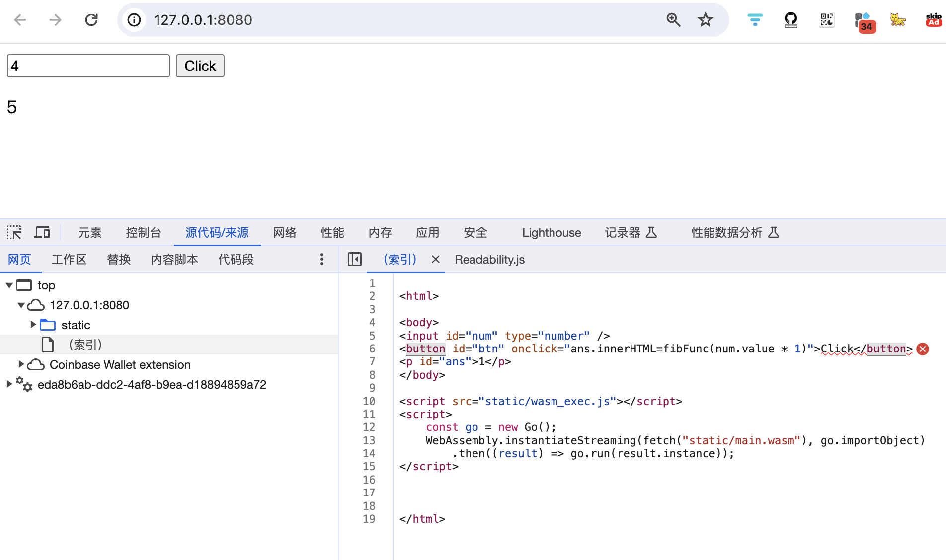Select the eda8b6ab-ddc2-4af8-b9ea-d18894859a72 label

[152, 384]
